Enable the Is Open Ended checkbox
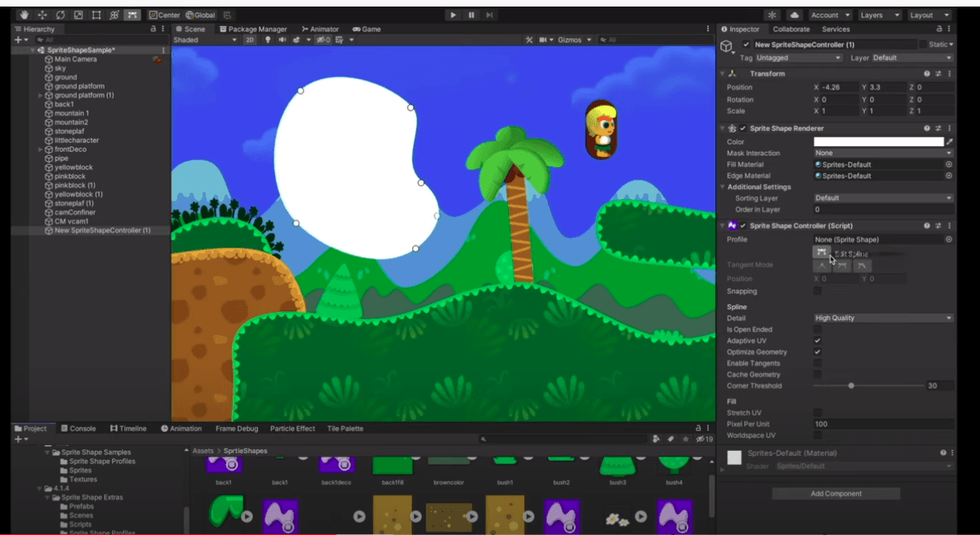 point(817,329)
